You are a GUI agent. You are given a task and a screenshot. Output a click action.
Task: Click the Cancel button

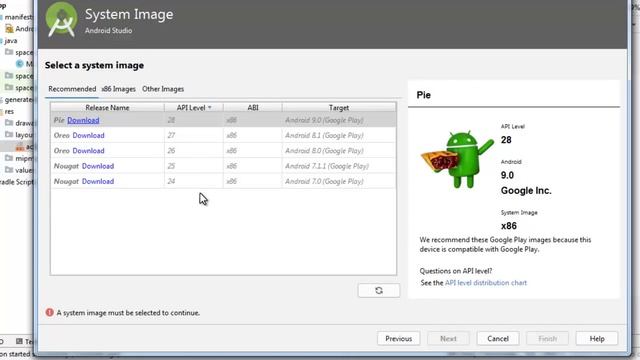(498, 338)
